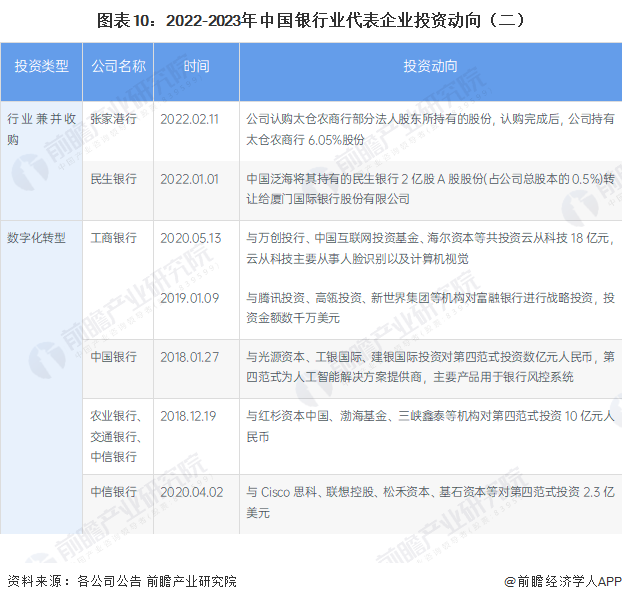The height and width of the screenshot is (602, 622).
Task: Click the Cisco 思科 2.3 亿美元 description
Action: 430,502
